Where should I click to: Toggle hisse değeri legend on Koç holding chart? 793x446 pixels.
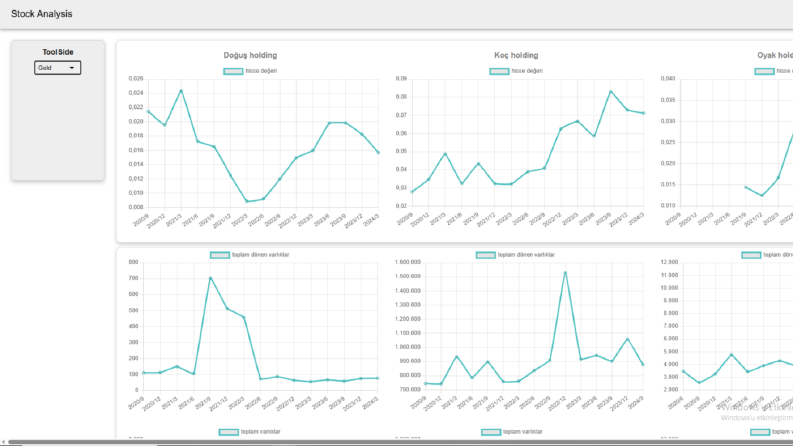click(x=516, y=71)
